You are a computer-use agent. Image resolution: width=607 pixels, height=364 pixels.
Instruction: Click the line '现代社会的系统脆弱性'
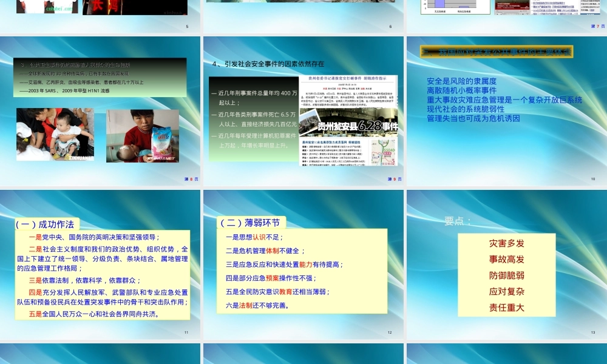tap(466, 109)
